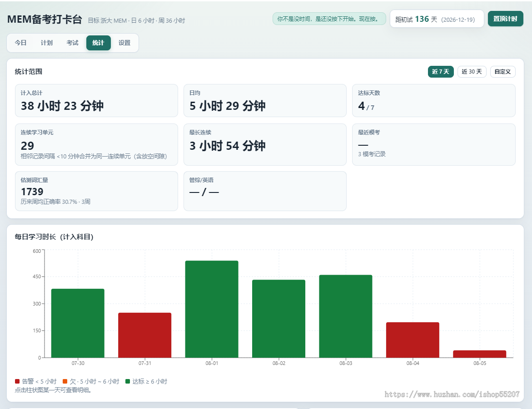532x409 pixels.
Task: Open the 计划 tab
Action: (46, 43)
